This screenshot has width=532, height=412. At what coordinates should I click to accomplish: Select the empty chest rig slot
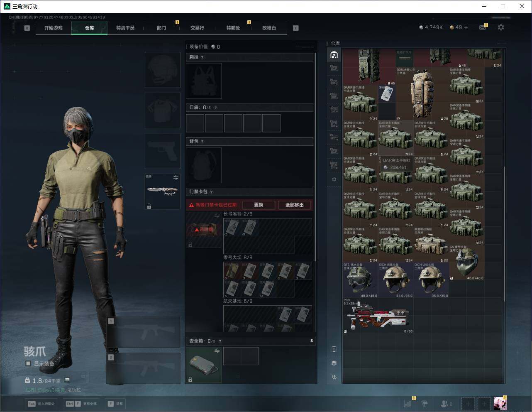(x=204, y=81)
